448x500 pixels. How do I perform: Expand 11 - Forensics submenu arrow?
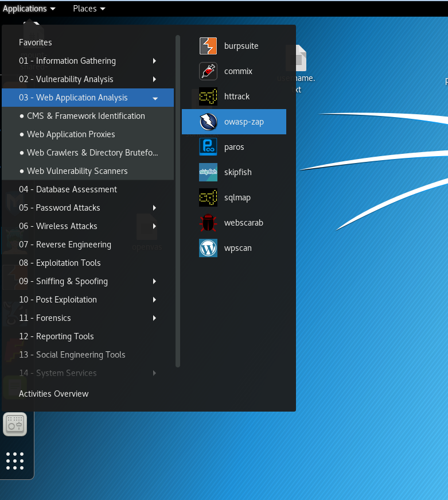pyautogui.click(x=154, y=318)
